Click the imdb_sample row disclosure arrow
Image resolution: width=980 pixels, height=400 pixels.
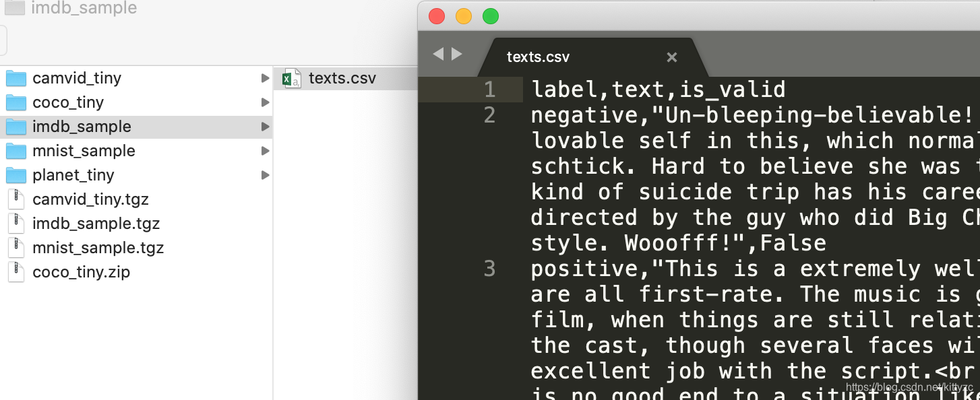pyautogui.click(x=265, y=127)
